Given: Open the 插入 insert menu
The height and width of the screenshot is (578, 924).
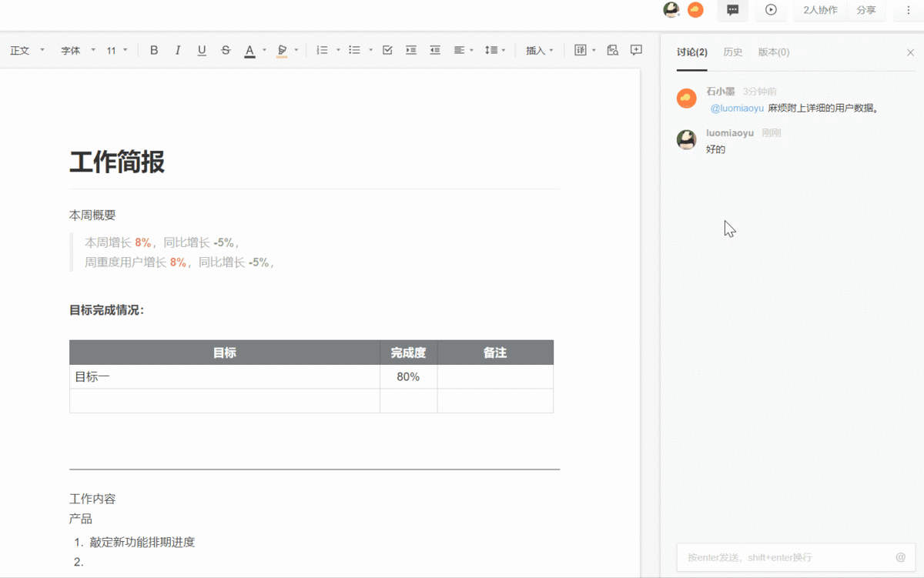Looking at the screenshot, I should click(540, 50).
